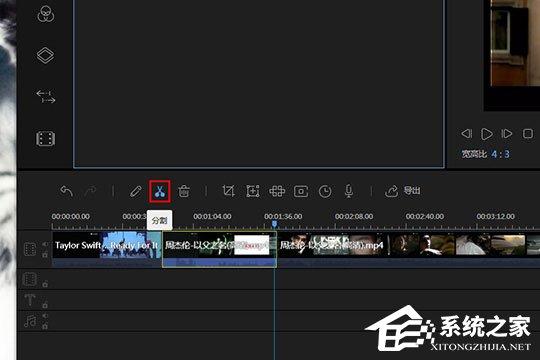This screenshot has width=540, height=360.
Task: Open the Transitions arrows icon
Action: pos(45,97)
